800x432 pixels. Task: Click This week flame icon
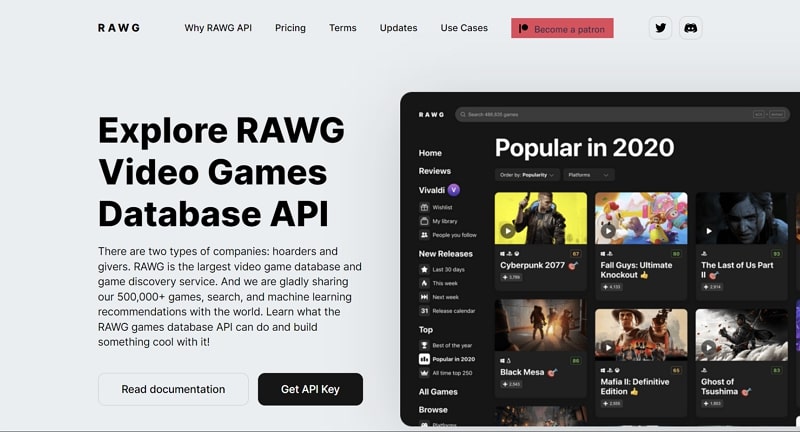point(424,283)
